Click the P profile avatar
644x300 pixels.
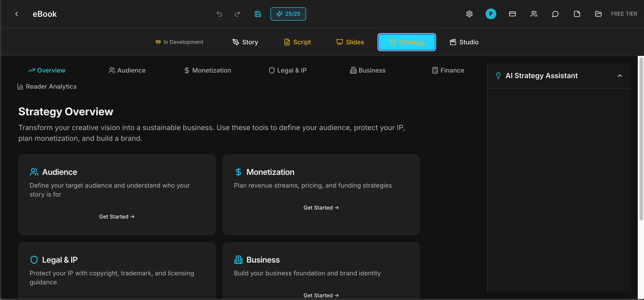491,14
